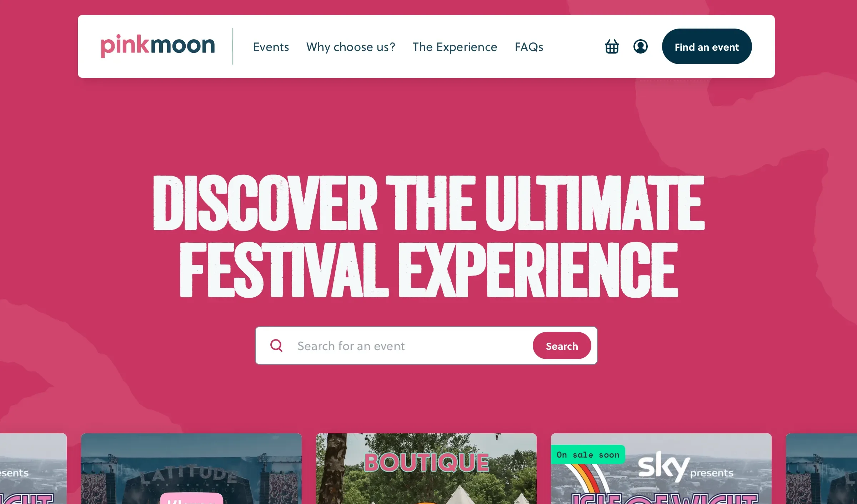Select the partially visible right event card
857x504 pixels.
point(821,469)
